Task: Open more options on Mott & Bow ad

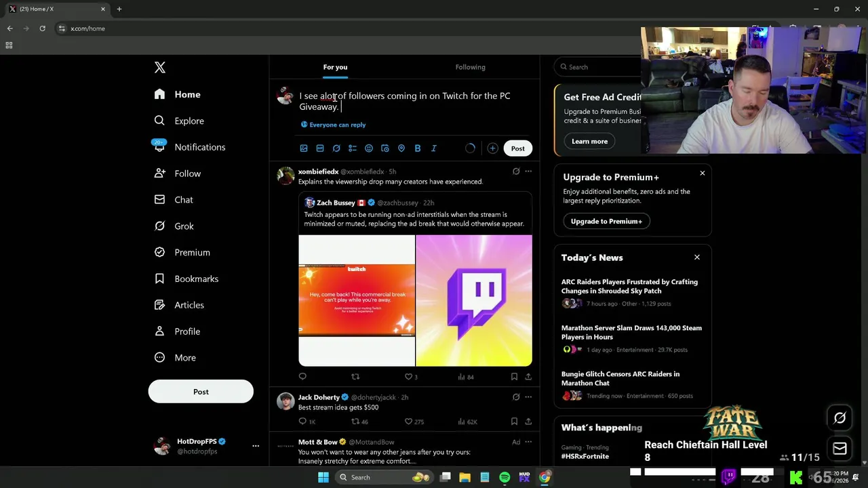Action: point(528,442)
